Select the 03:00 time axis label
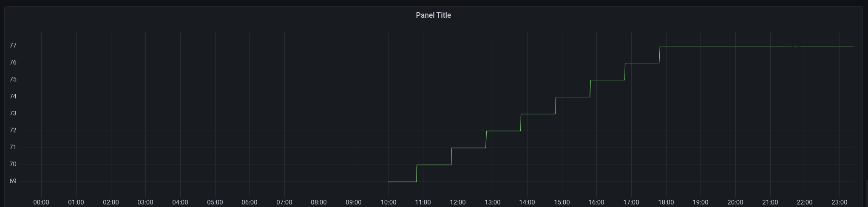Viewport: 868px width, 207px height. (145, 202)
